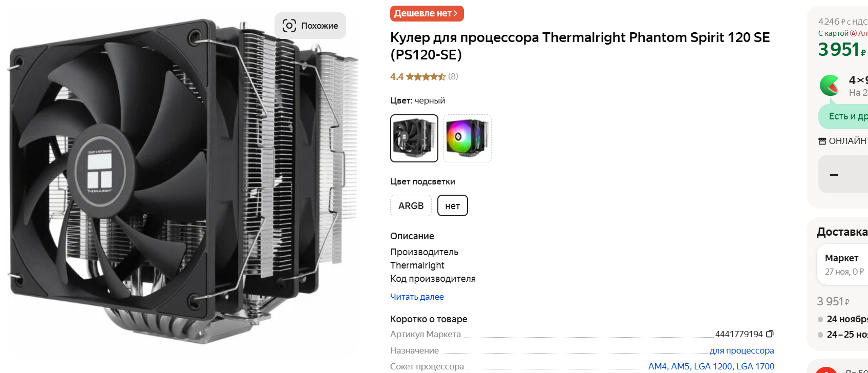The height and width of the screenshot is (373, 868).
Task: Open the для процессора link
Action: click(742, 350)
